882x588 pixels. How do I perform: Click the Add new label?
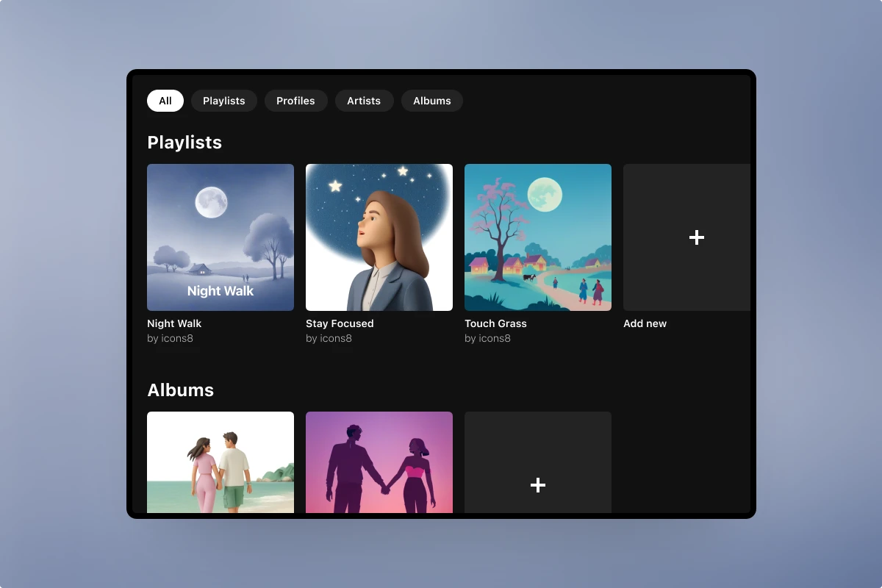(645, 323)
